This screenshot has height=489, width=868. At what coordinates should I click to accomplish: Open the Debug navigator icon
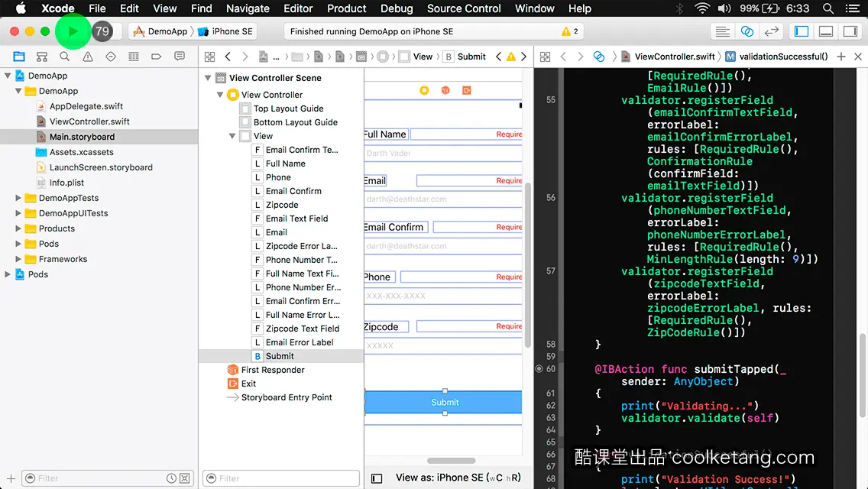point(134,57)
